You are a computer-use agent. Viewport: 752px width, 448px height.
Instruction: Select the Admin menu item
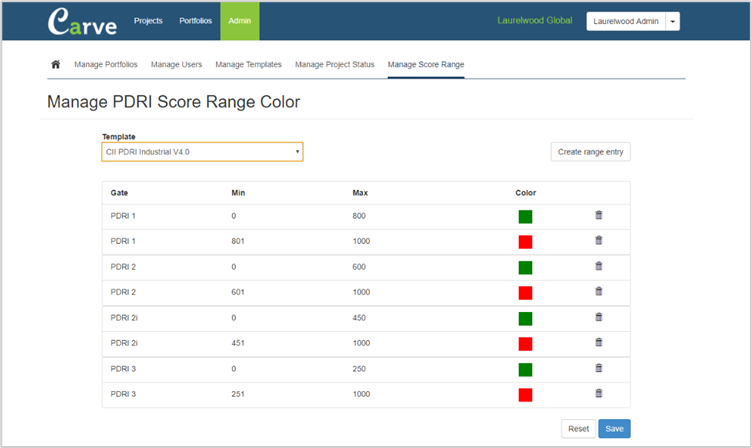[x=240, y=21]
